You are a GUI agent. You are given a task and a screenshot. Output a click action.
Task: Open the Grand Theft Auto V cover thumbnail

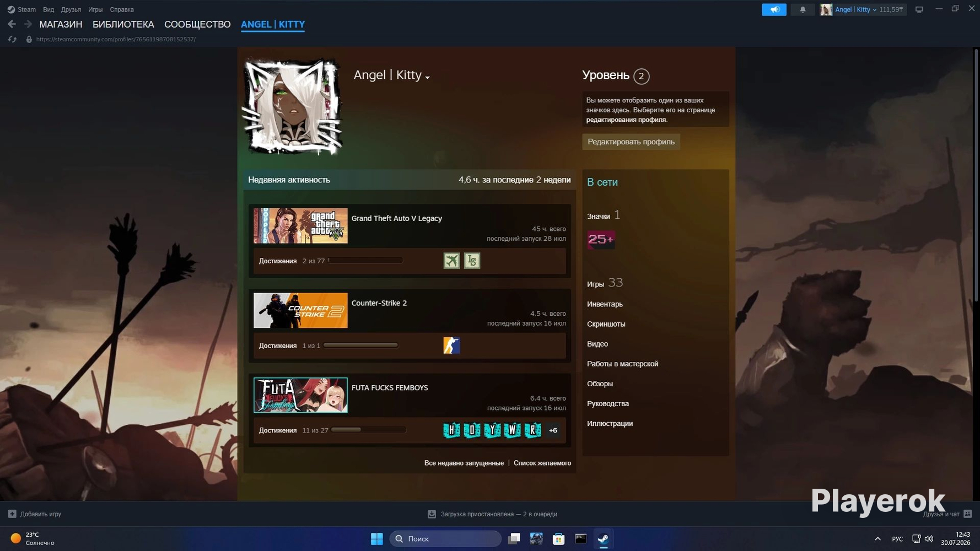(x=300, y=226)
